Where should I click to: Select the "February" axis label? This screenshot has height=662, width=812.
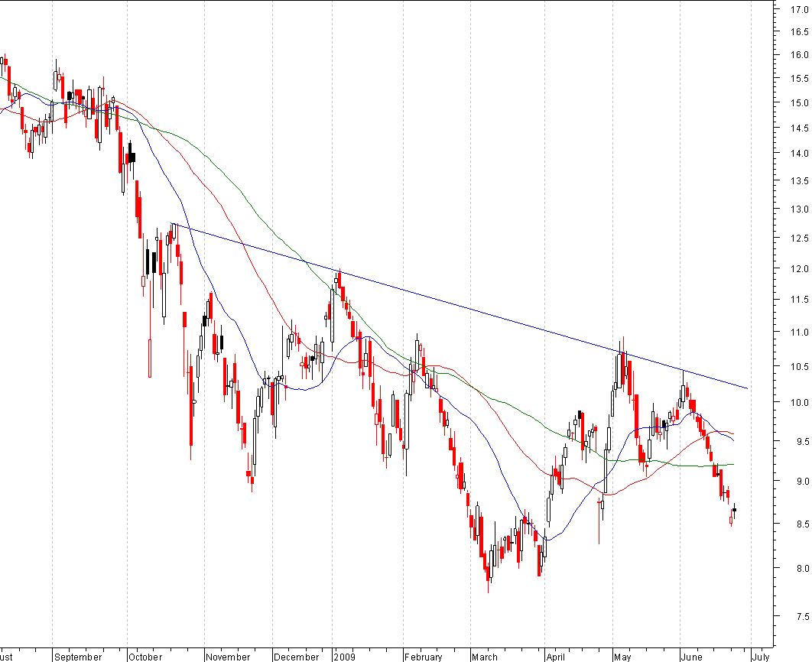(424, 657)
